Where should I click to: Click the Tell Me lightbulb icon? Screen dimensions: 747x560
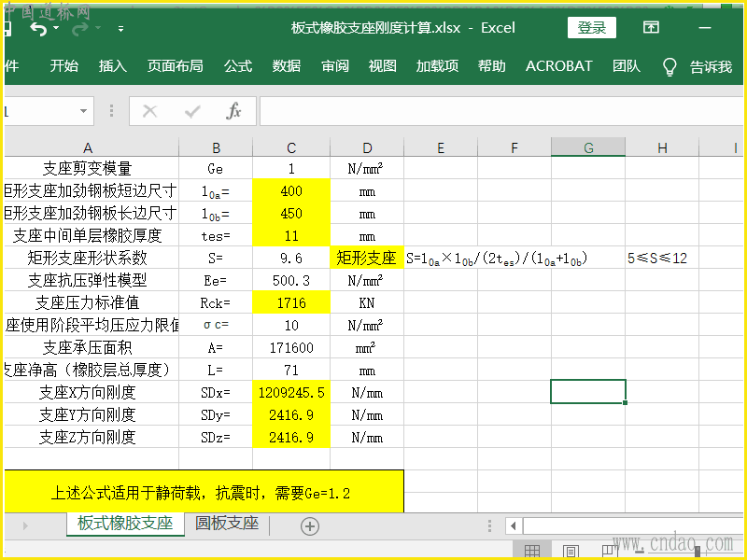coord(669,66)
